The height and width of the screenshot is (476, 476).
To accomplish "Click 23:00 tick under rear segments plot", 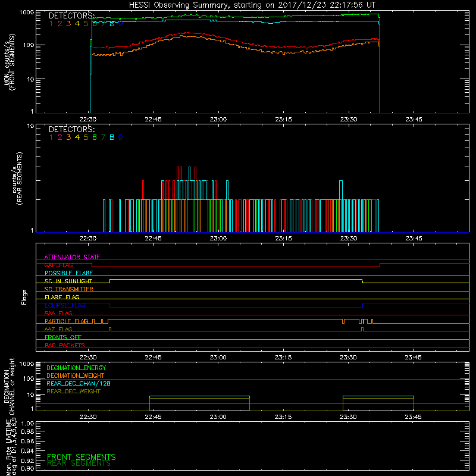I will (x=218, y=239).
